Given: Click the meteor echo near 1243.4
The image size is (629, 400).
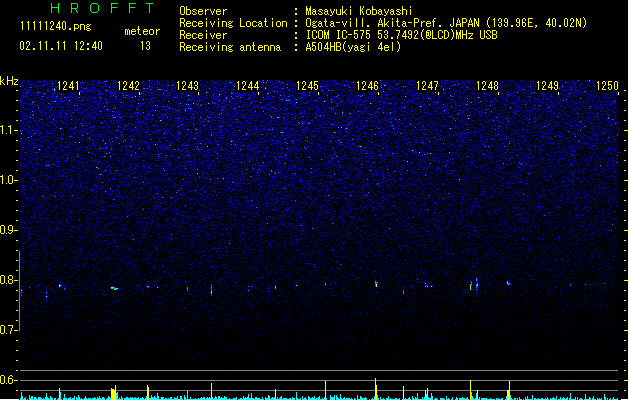Looking at the screenshot, I should coord(211,290).
